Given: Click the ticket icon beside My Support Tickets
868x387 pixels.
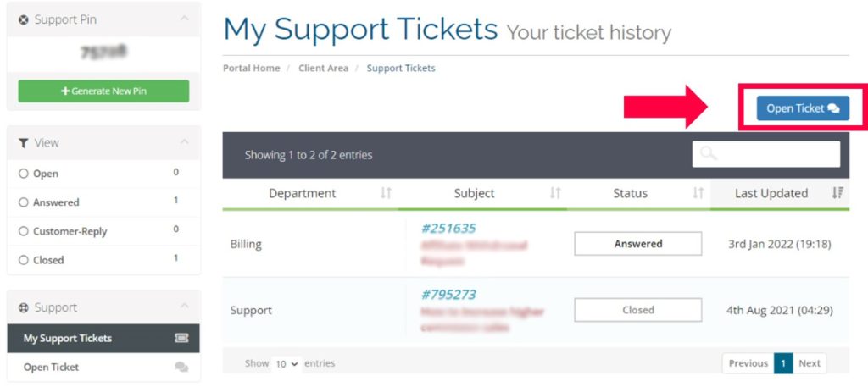Looking at the screenshot, I should tap(181, 339).
